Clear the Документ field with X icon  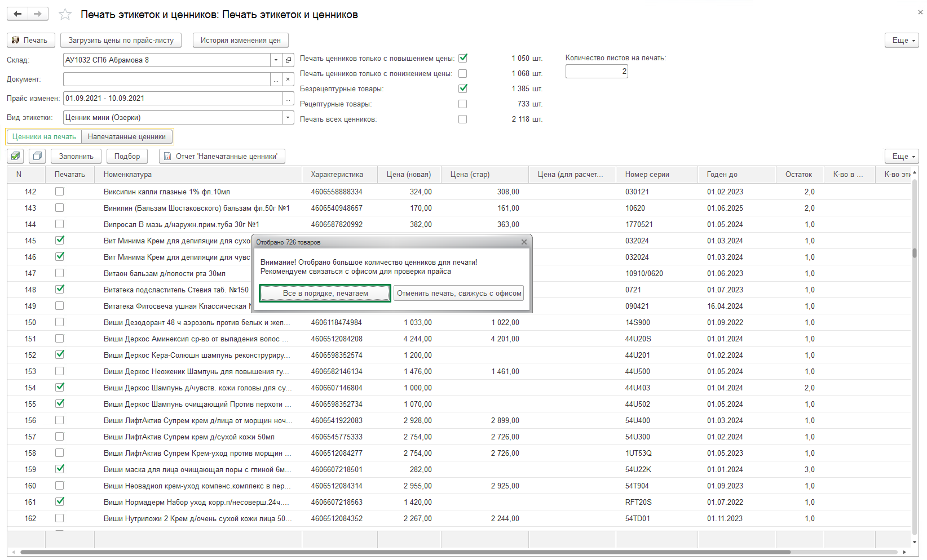(x=288, y=79)
